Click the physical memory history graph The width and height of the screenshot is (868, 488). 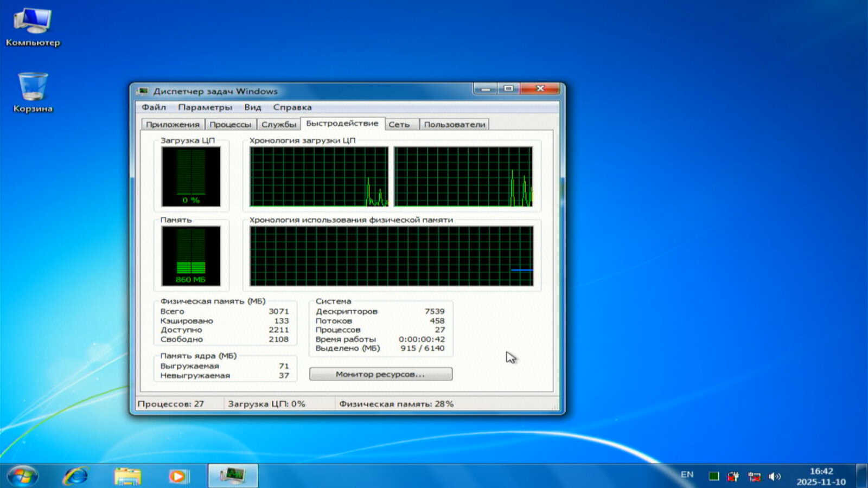391,256
